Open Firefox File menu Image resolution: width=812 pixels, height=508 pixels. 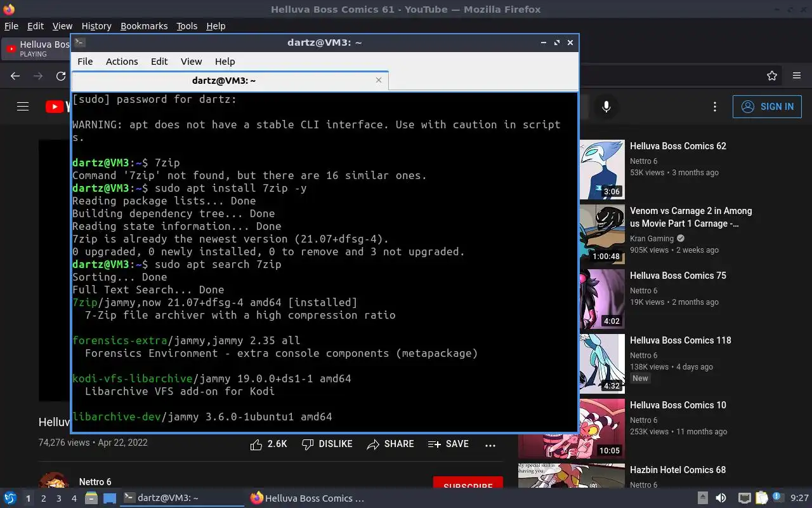[11, 26]
